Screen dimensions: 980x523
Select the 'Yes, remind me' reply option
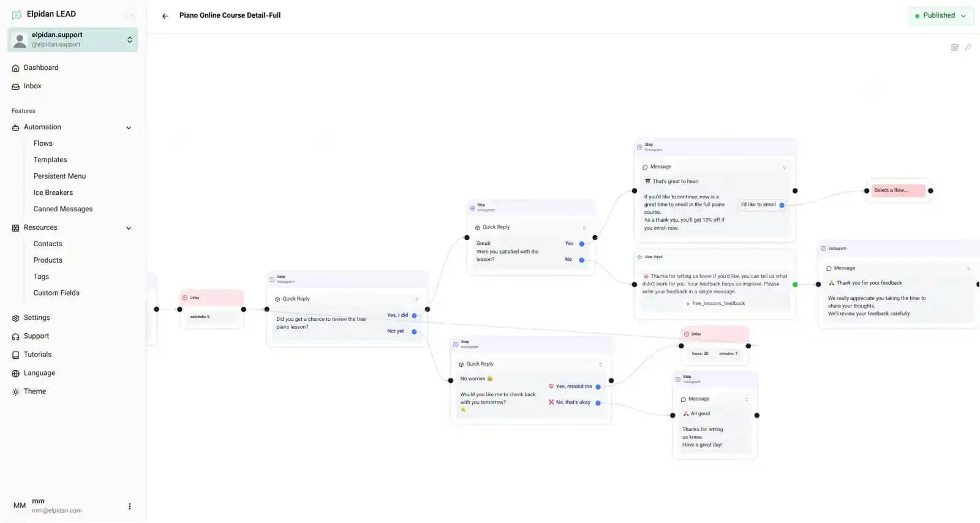pos(570,386)
